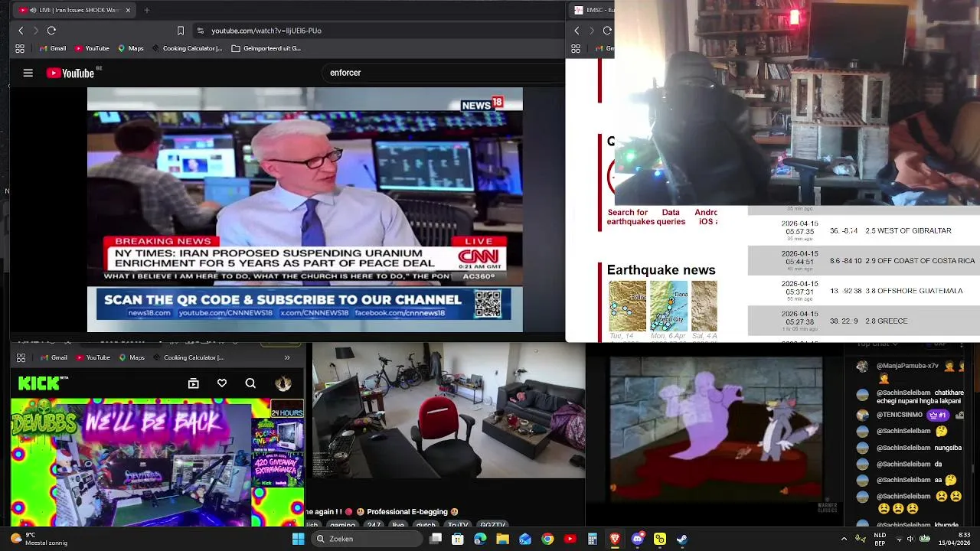Expand hidden bookmarks chevron in Kick window

[287, 357]
